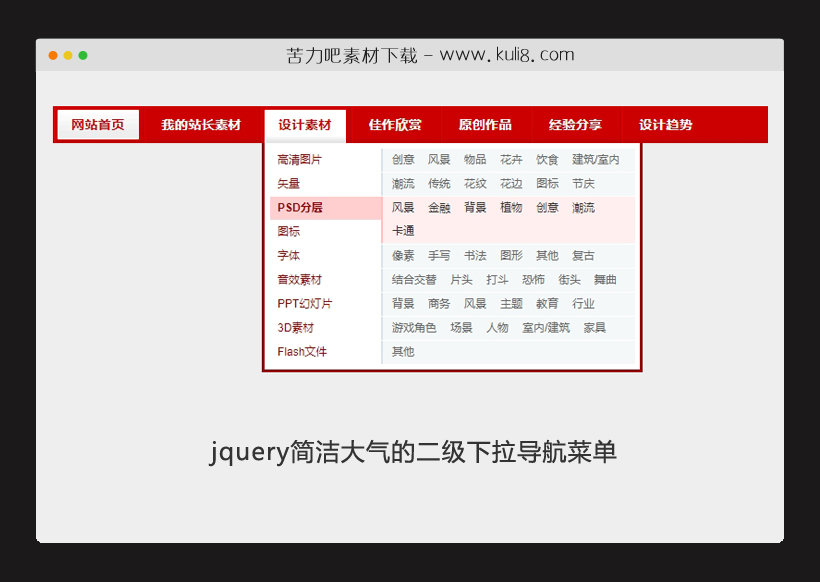Choose the highlighted PSD分层 category

(300, 207)
